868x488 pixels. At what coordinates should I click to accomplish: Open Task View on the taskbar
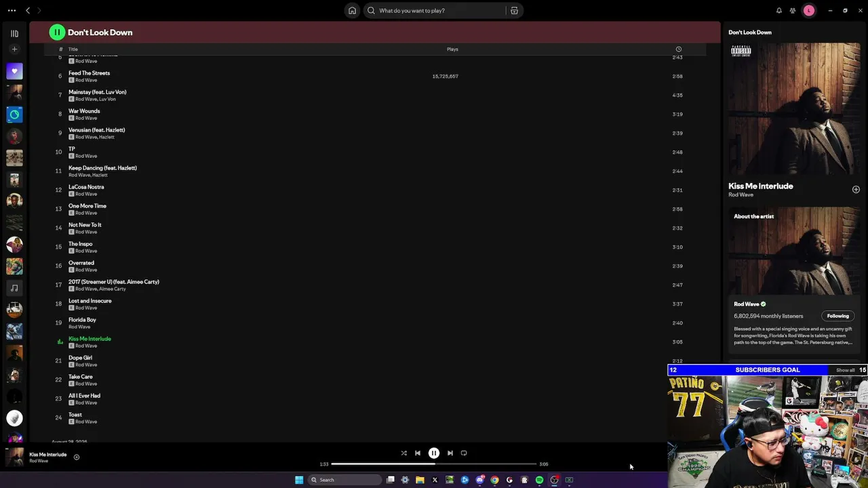391,480
